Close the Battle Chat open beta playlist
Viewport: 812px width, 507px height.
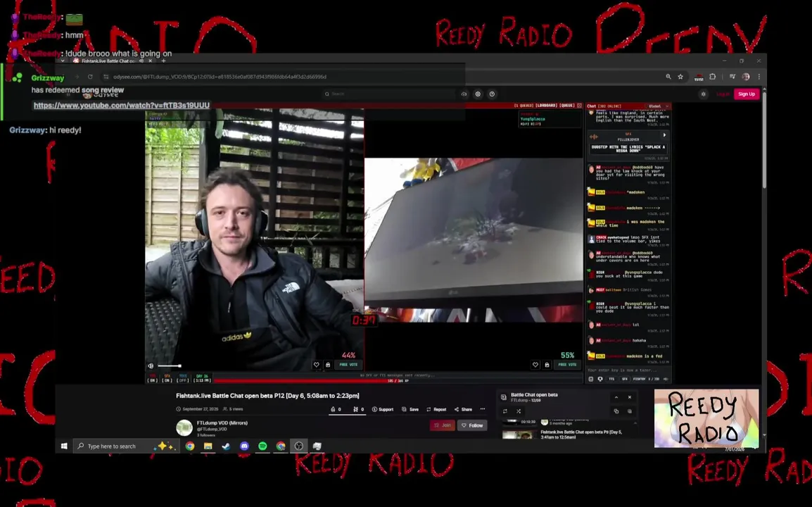click(630, 397)
